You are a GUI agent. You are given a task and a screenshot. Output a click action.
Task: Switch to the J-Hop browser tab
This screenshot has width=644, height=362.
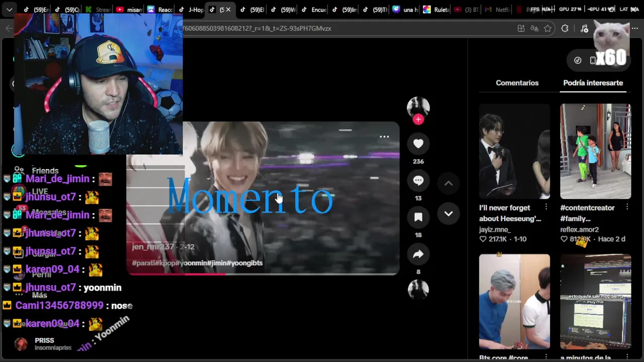[x=191, y=10]
